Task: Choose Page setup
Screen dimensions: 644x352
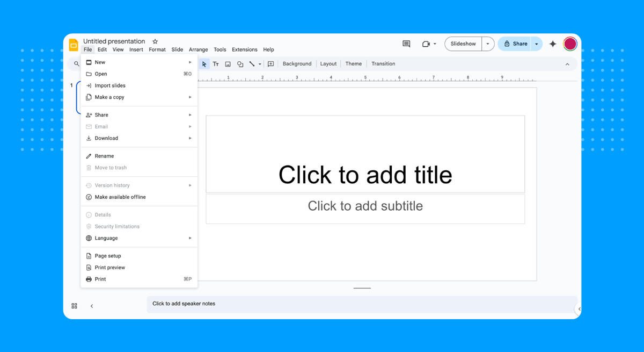Action: point(139,256)
